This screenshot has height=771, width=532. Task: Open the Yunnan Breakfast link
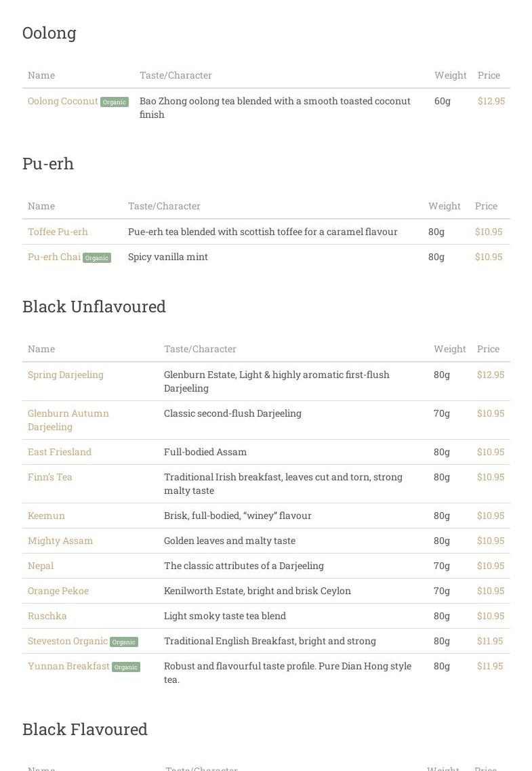(68, 666)
